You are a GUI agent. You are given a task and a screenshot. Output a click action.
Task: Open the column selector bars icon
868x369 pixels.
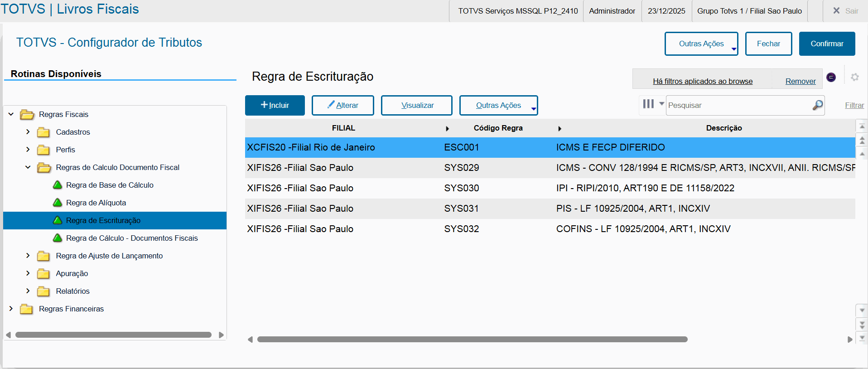click(x=648, y=104)
